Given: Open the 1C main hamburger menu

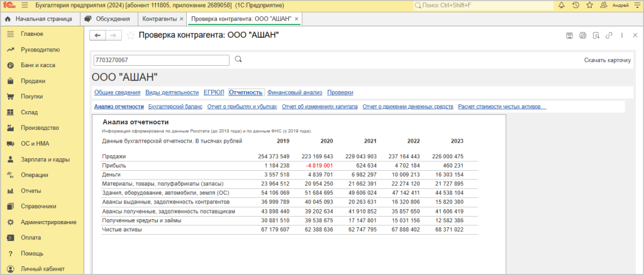Looking at the screenshot, I should tap(25, 6).
